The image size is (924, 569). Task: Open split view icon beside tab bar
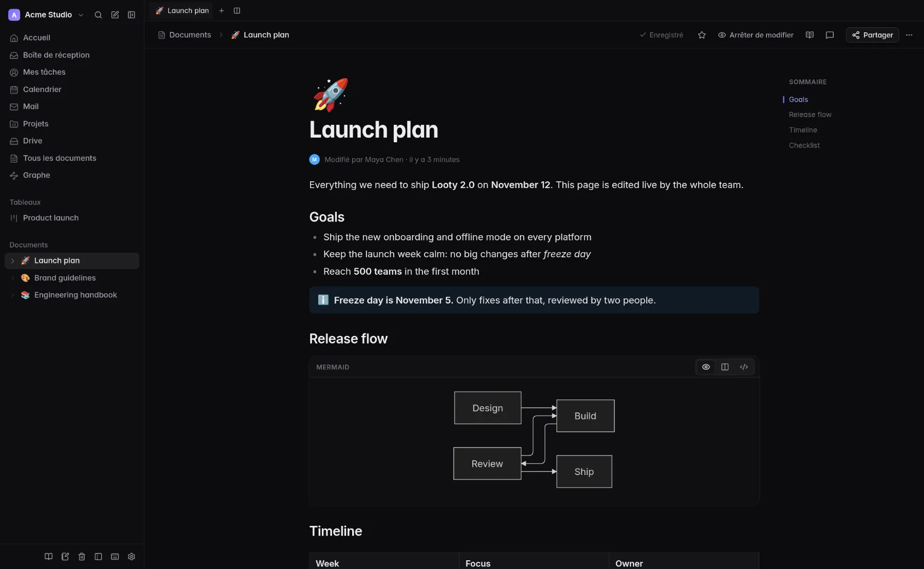tap(237, 10)
